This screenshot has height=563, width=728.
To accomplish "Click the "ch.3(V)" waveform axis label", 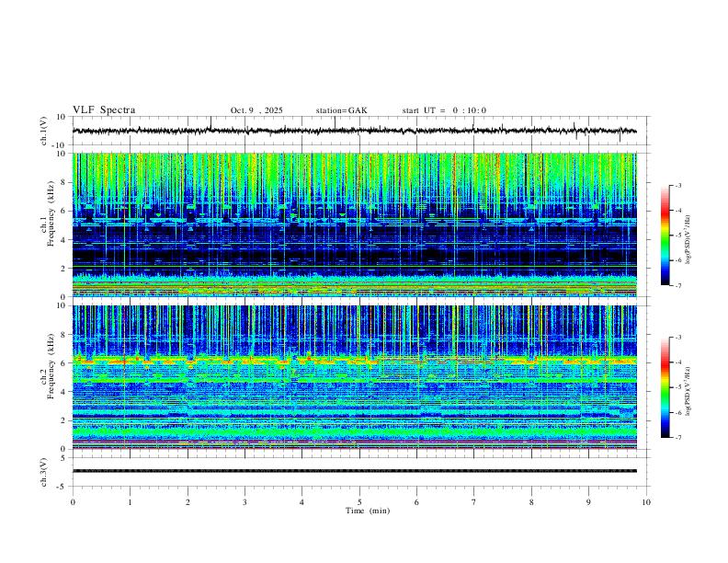I will coord(44,472).
